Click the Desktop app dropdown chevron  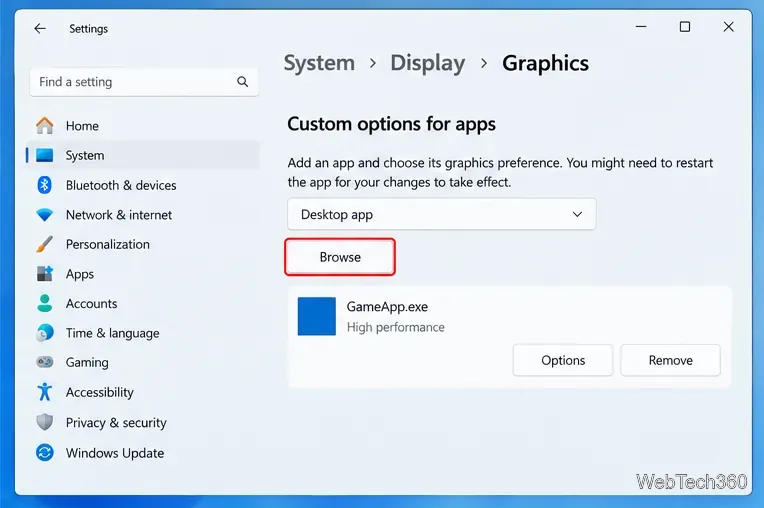(577, 214)
